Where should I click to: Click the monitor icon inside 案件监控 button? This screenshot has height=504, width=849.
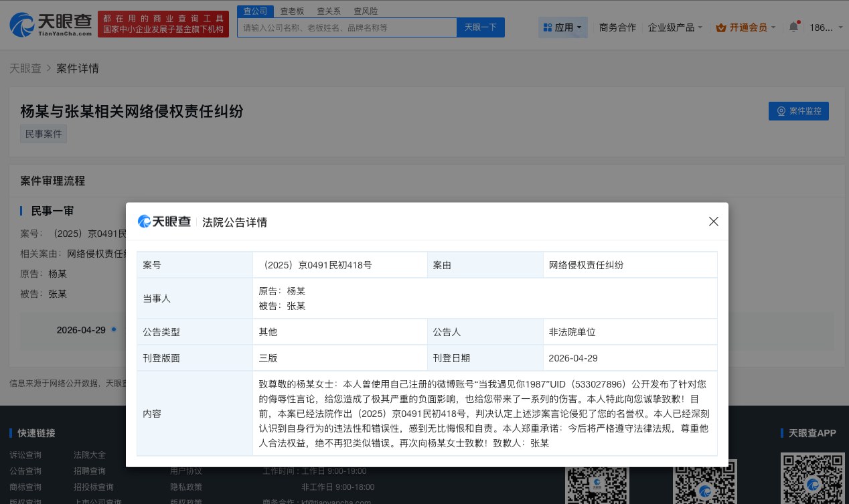point(780,111)
